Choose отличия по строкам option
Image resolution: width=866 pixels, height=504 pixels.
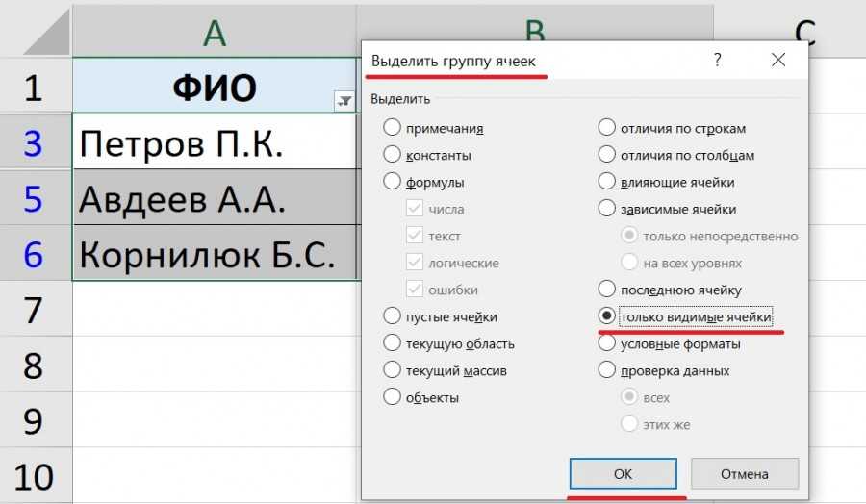pos(607,128)
